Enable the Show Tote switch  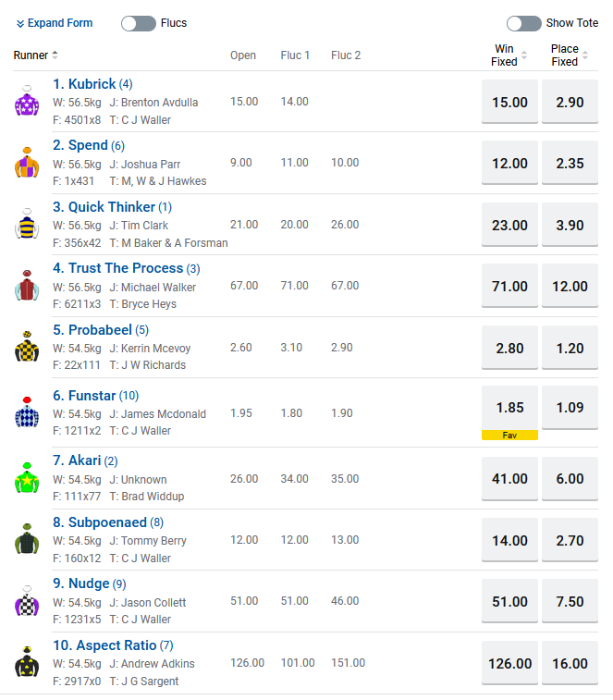pyautogui.click(x=523, y=23)
